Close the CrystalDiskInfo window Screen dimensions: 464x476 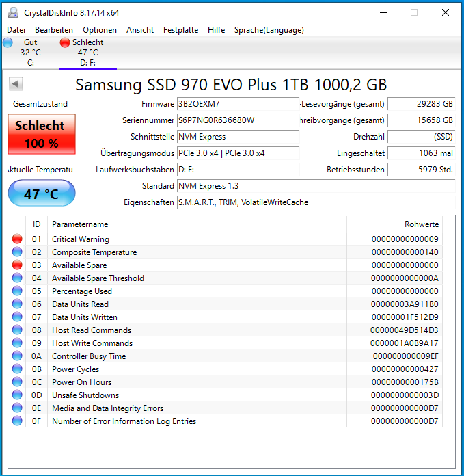pyautogui.click(x=445, y=12)
